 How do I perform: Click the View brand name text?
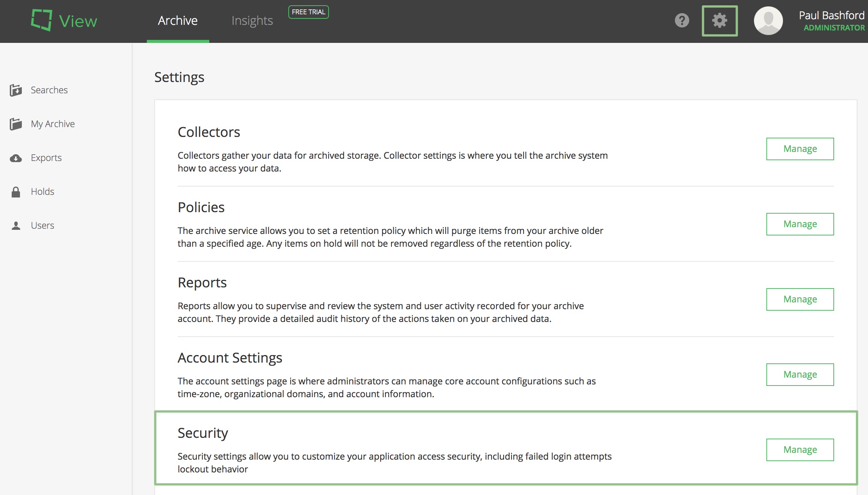[x=78, y=21]
